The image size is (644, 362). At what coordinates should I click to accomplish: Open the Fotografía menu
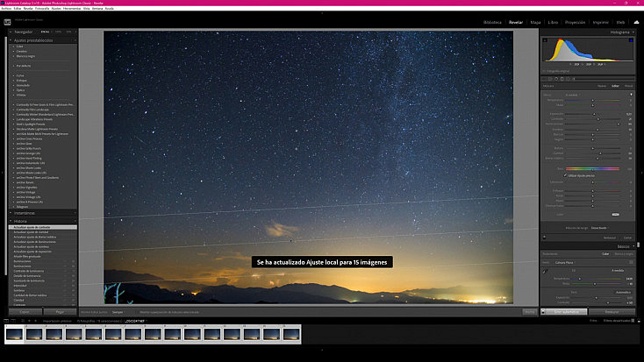(42, 8)
